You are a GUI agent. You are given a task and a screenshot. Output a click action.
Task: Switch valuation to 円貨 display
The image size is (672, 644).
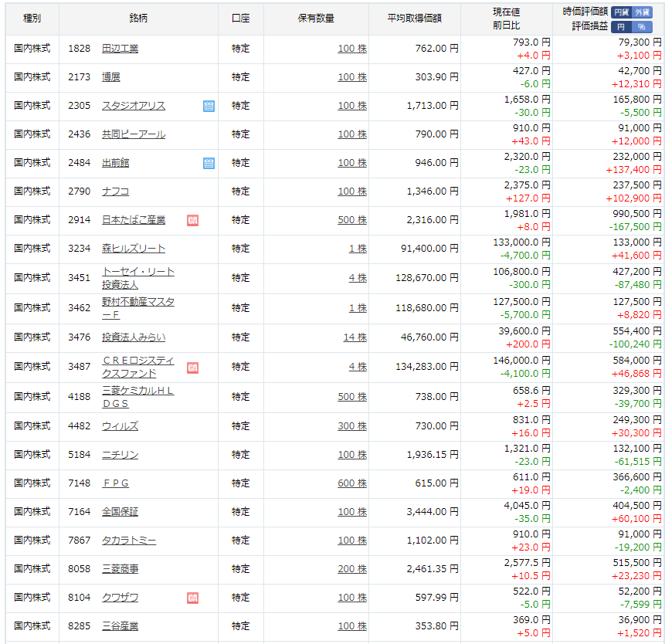pos(621,12)
